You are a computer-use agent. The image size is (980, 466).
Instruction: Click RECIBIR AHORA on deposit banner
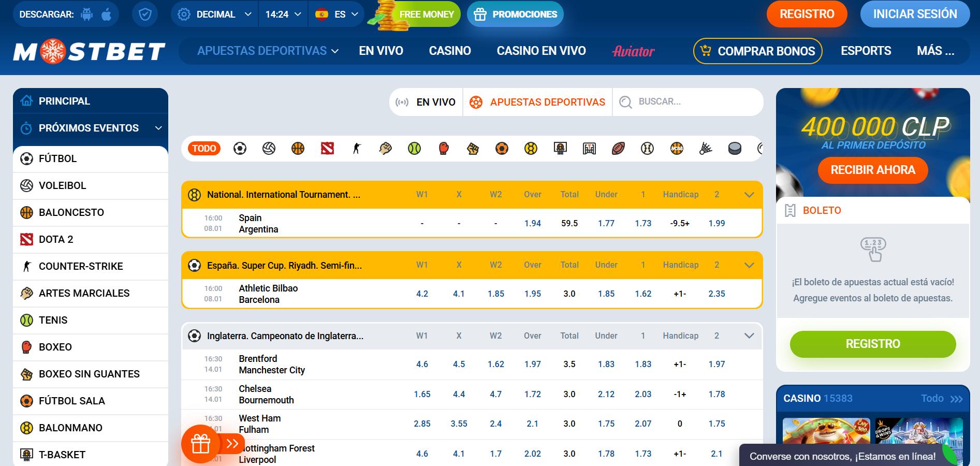(x=873, y=170)
